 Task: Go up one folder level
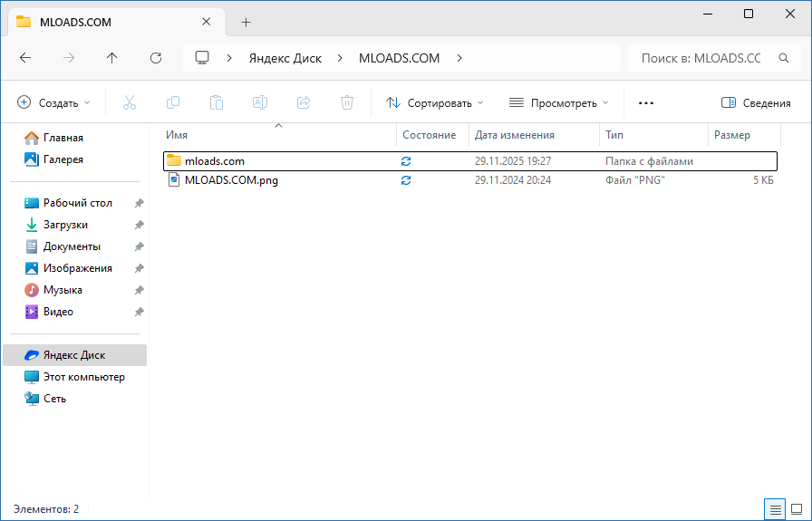[x=111, y=58]
